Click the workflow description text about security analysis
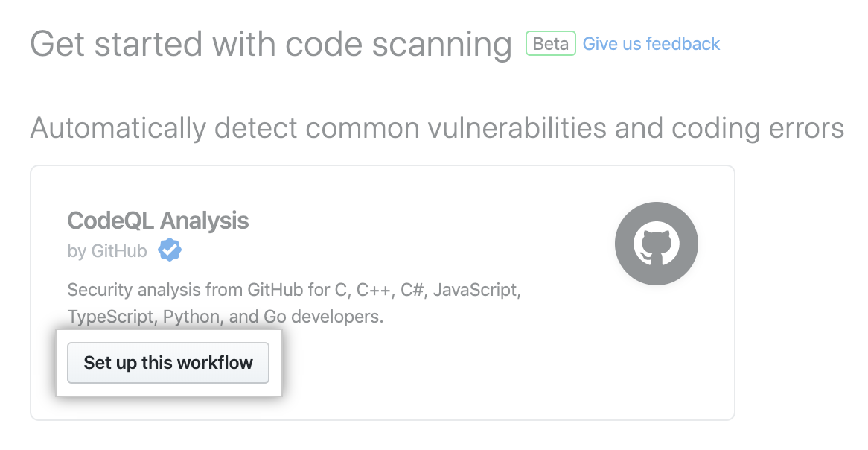This screenshot has height=450, width=868. click(295, 303)
